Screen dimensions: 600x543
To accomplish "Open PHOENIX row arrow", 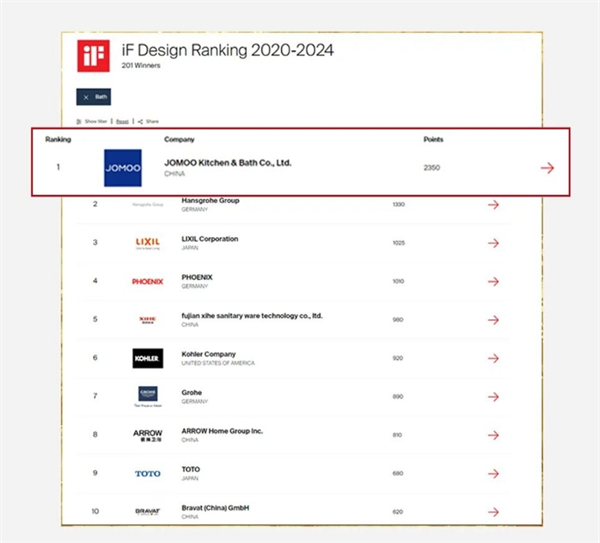I will pos(493,282).
